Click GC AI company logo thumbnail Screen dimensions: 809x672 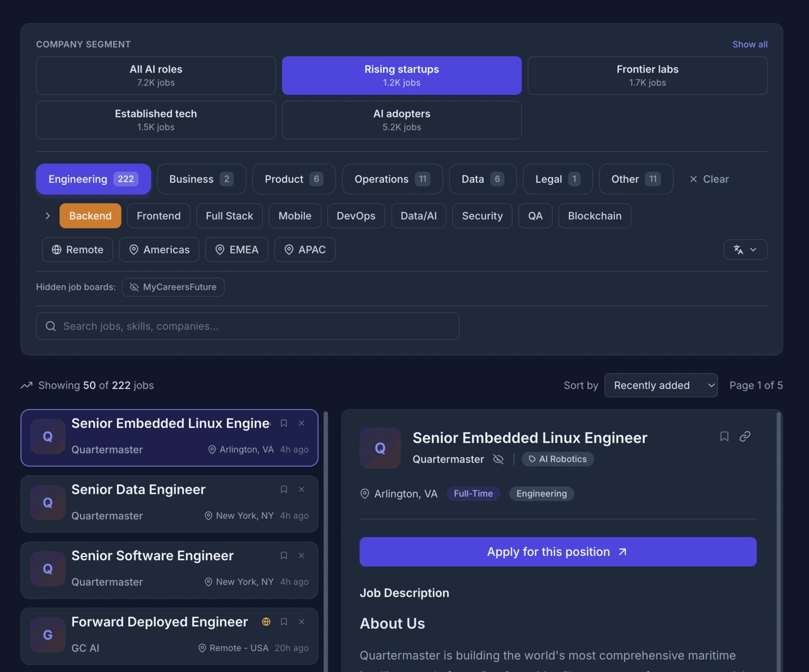click(48, 635)
